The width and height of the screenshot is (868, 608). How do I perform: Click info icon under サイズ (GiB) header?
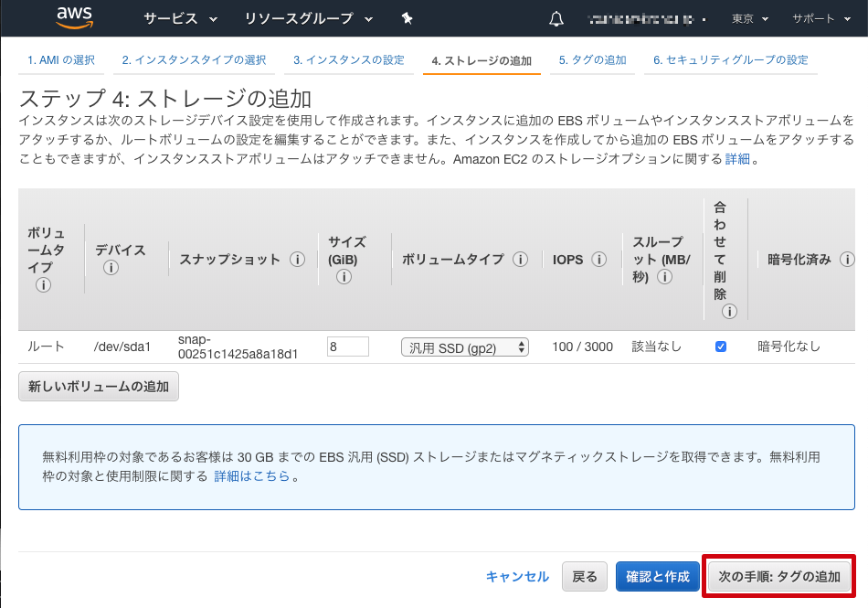(344, 277)
